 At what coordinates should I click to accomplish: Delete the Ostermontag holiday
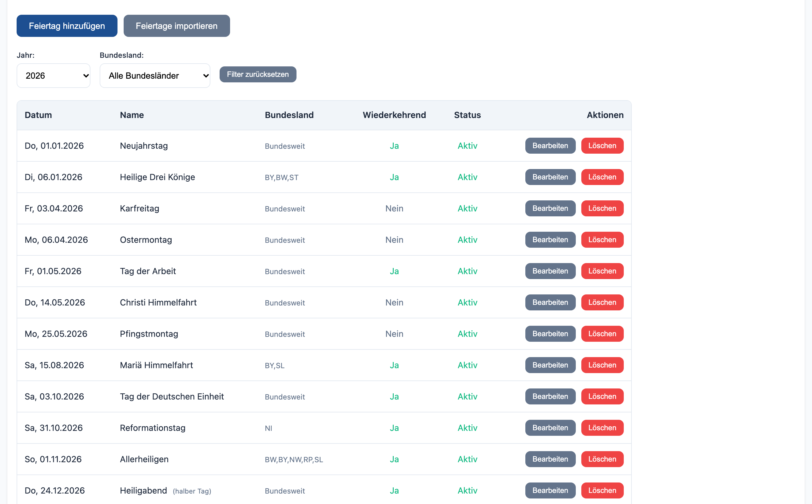coord(602,240)
